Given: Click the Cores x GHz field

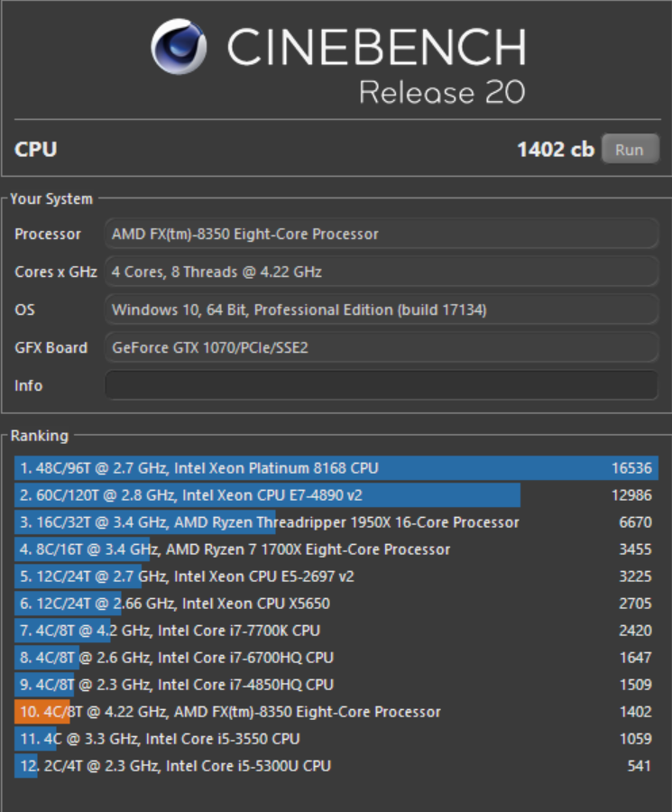Looking at the screenshot, I should pyautogui.click(x=382, y=272).
